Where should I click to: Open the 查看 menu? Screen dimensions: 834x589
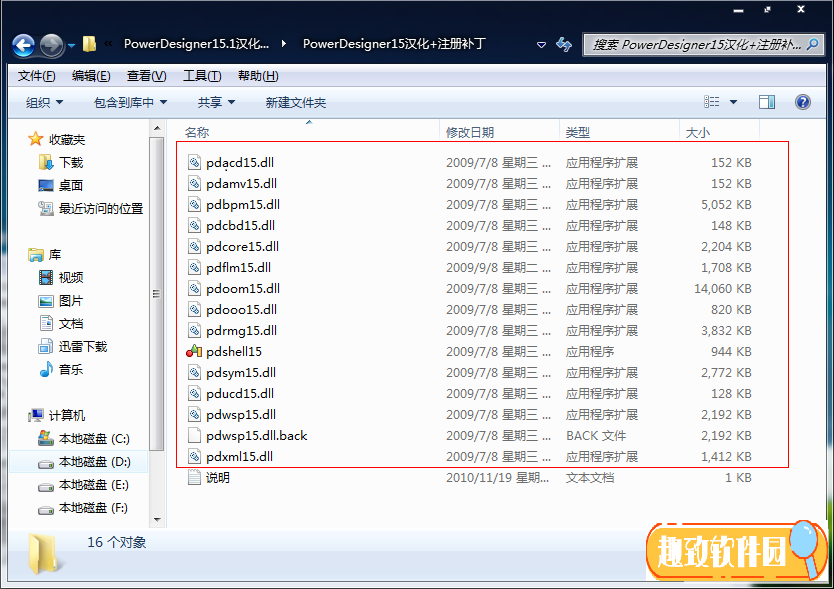tap(144, 75)
